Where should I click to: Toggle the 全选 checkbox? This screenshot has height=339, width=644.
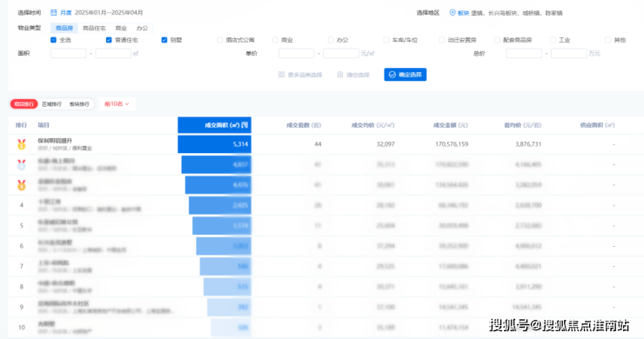click(53, 40)
